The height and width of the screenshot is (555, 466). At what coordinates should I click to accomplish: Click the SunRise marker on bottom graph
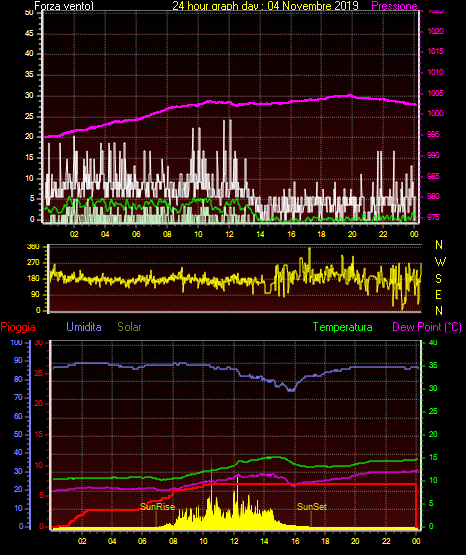pyautogui.click(x=157, y=507)
